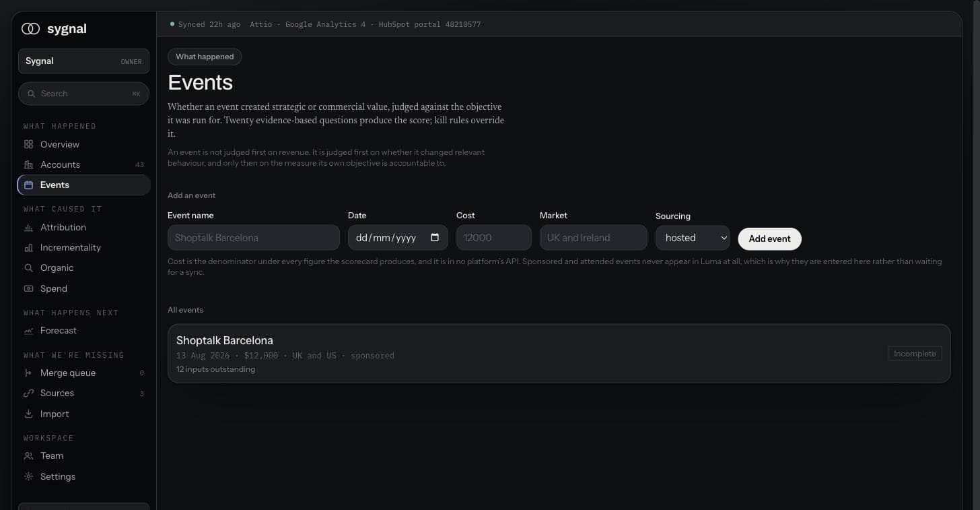The height and width of the screenshot is (510, 980).
Task: Open the Overview page
Action: pyautogui.click(x=83, y=144)
